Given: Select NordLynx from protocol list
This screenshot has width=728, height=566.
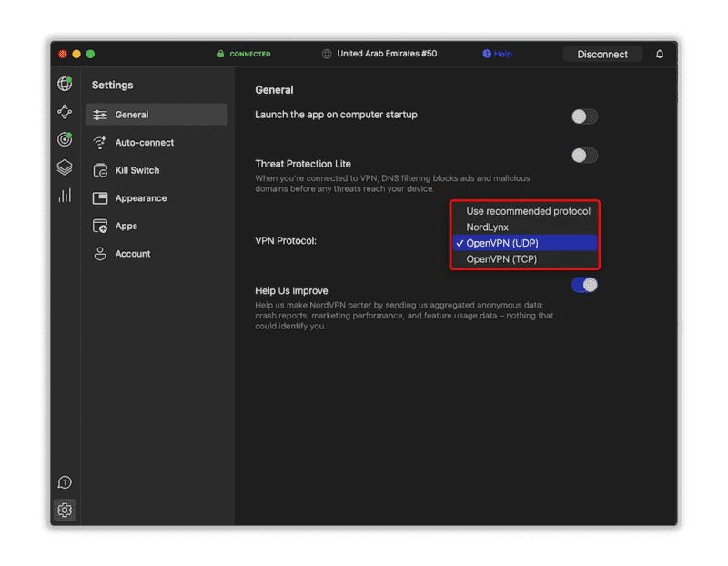Looking at the screenshot, I should (x=525, y=227).
